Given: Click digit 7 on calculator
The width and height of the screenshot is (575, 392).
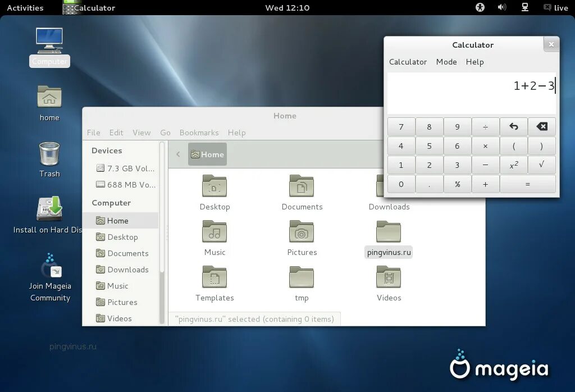Looking at the screenshot, I should coord(401,127).
